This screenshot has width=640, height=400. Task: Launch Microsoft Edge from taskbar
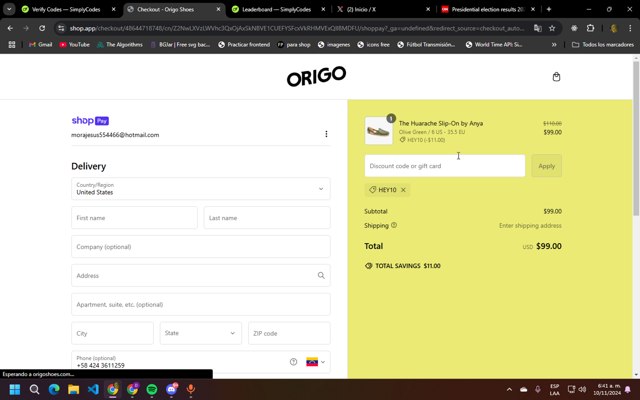[x=54, y=389]
